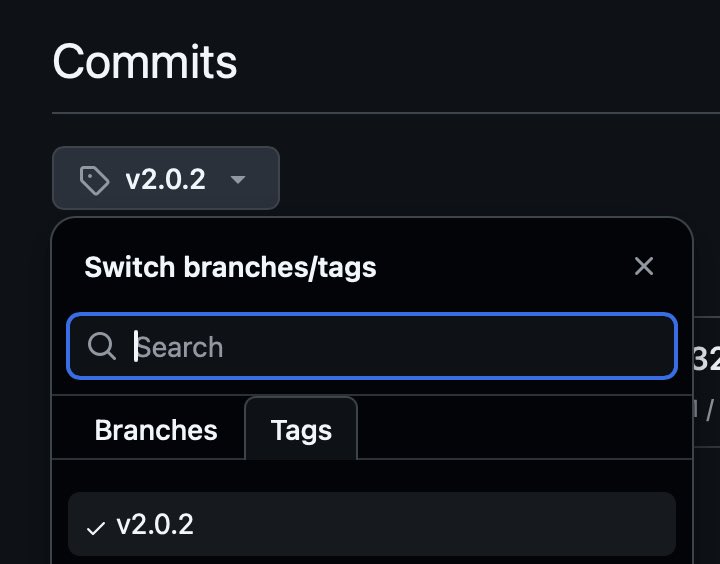Click the dropdown caret next to v2.0.2
Image resolution: width=720 pixels, height=564 pixels.
237,180
